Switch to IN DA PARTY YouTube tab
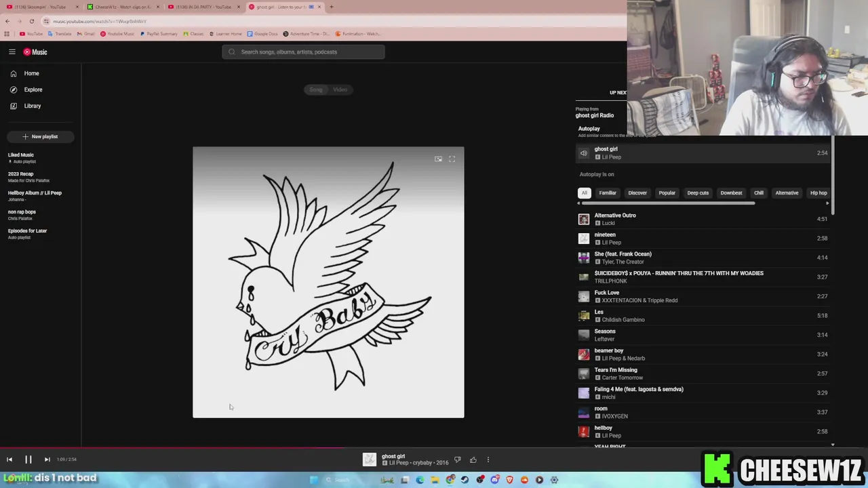This screenshot has height=488, width=868. coord(203,7)
